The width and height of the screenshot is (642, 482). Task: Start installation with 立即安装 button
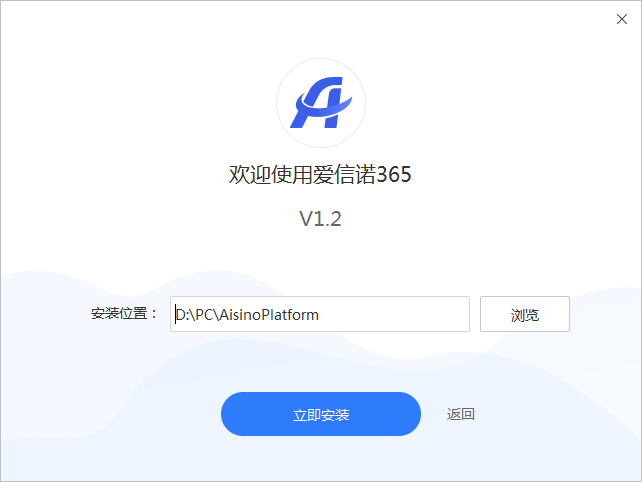tap(321, 414)
